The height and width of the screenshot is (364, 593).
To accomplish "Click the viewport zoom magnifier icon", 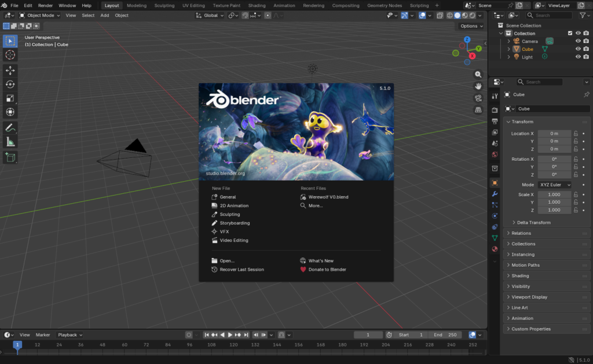I will (478, 75).
